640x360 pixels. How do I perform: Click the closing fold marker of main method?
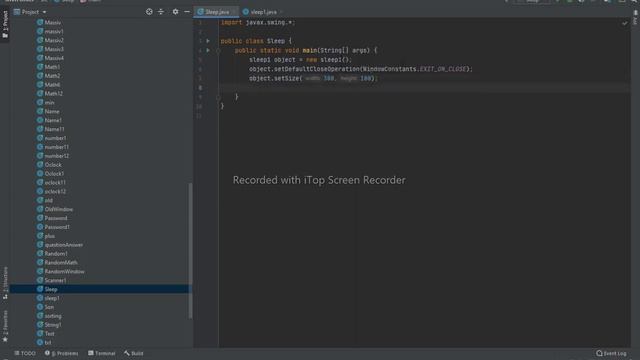(219, 97)
